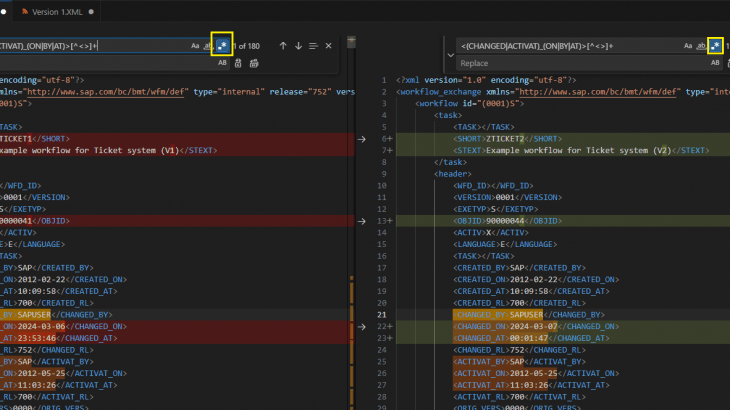Image resolution: width=730 pixels, height=410 pixels.
Task: Toggle Match Case in right find widget
Action: coord(688,46)
